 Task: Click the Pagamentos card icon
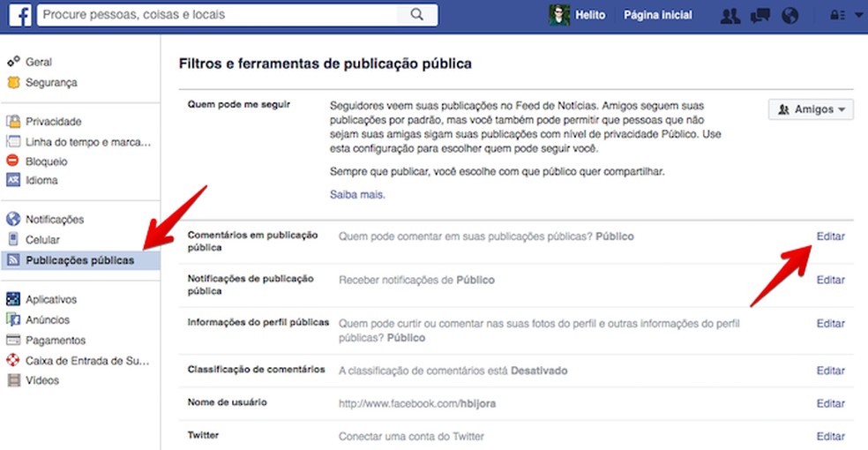[13, 340]
